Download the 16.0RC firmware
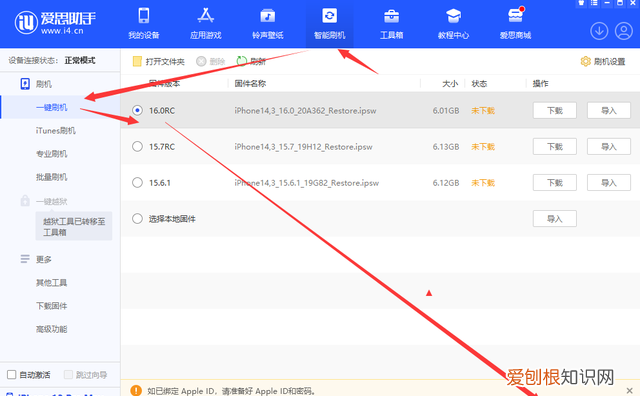The image size is (640, 396). (555, 111)
